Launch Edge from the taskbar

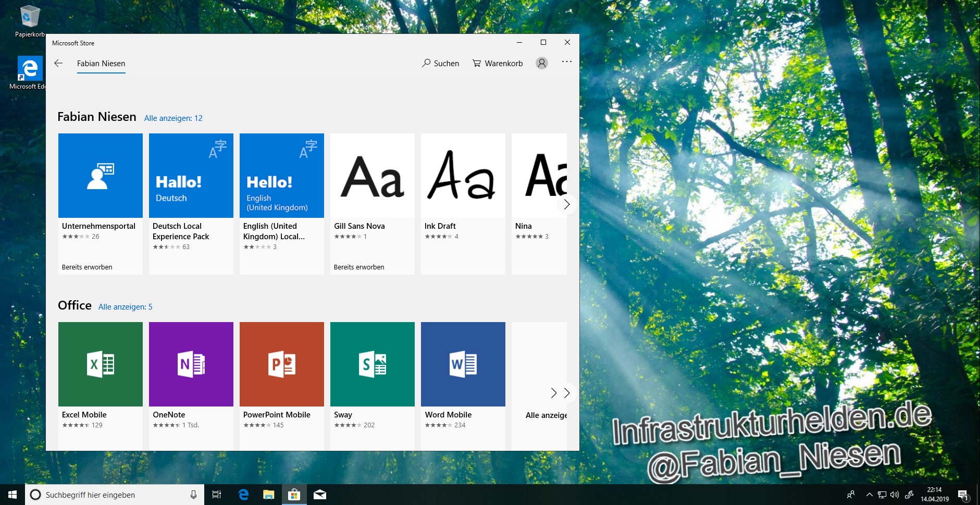pos(243,495)
